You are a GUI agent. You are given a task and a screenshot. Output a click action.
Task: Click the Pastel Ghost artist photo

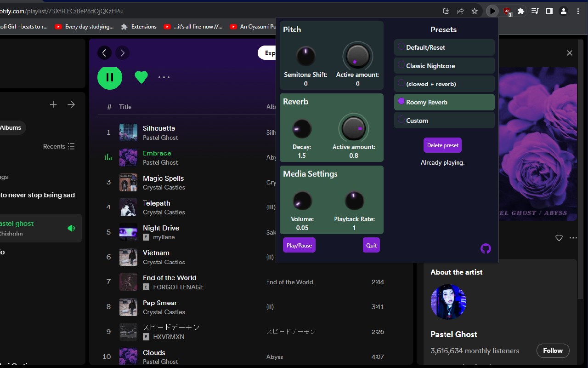point(448,302)
